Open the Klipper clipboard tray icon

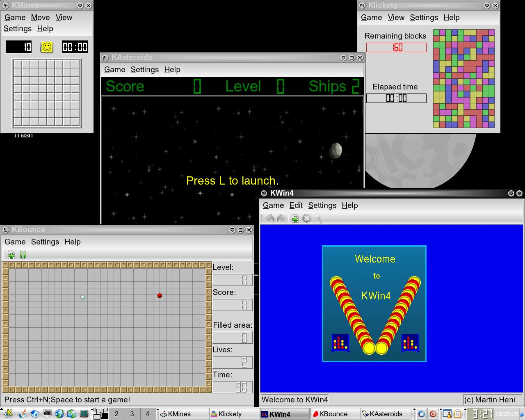(458, 414)
